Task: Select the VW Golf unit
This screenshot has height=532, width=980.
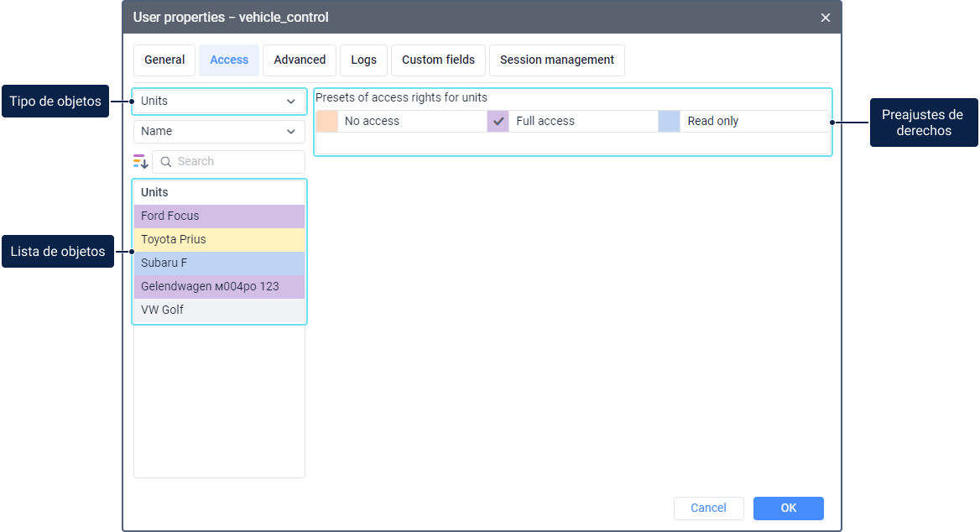Action: point(219,310)
